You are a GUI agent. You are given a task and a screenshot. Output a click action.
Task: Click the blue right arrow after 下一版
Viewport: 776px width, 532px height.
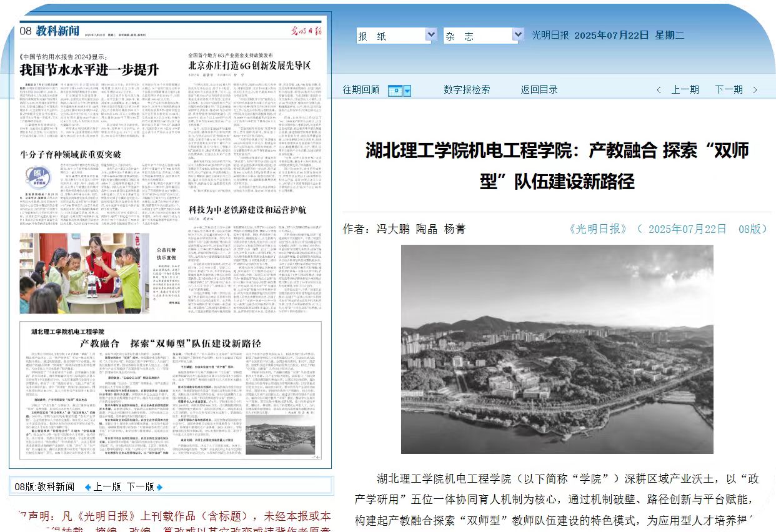[x=160, y=487]
